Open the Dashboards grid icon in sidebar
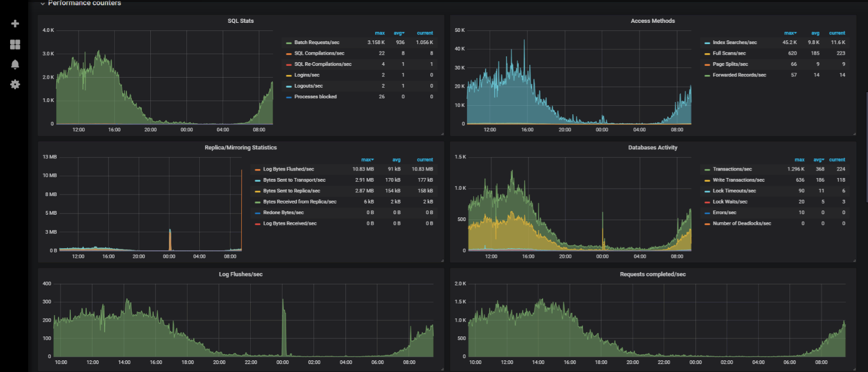This screenshot has width=868, height=372. coord(15,45)
